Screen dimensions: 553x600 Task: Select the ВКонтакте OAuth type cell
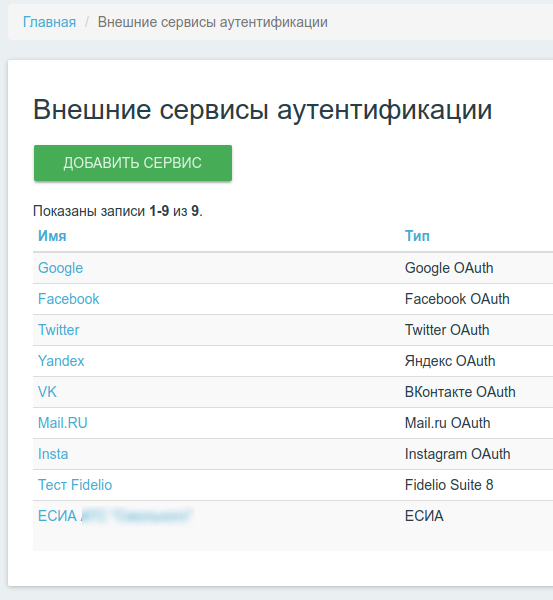coord(460,392)
